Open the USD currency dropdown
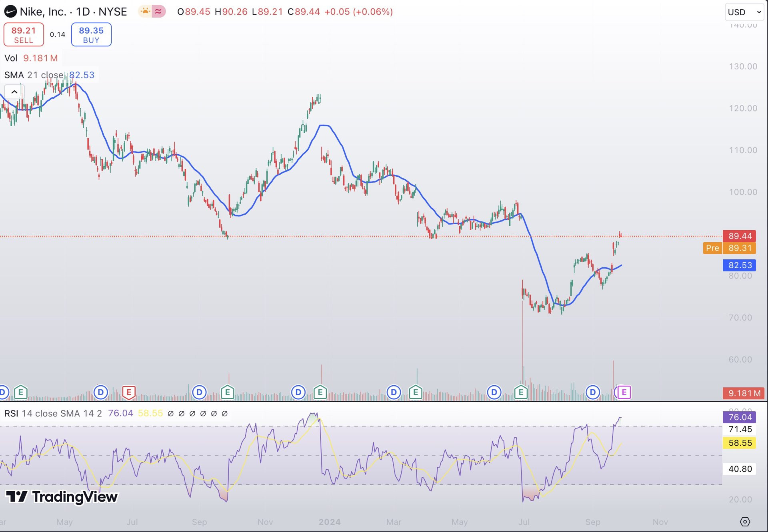This screenshot has height=532, width=768. [744, 12]
